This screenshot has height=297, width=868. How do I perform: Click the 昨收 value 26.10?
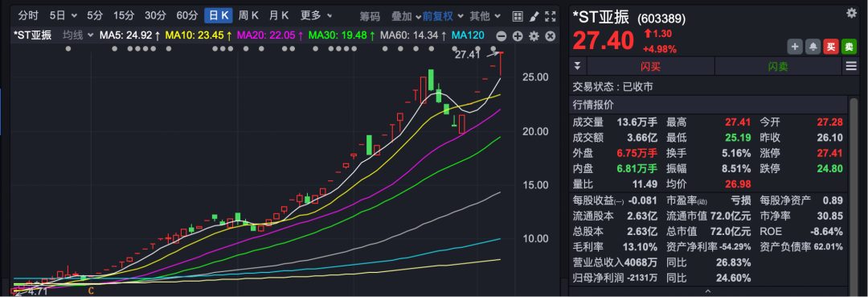pyautogui.click(x=829, y=138)
